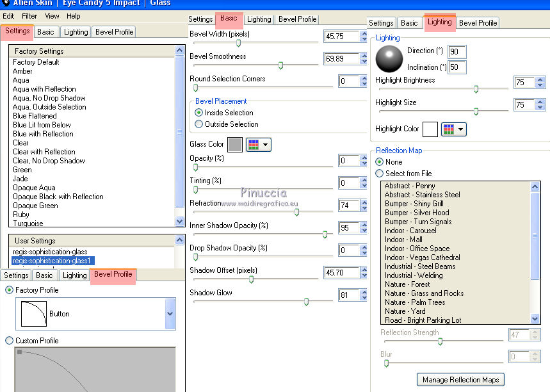Click Highlight Size stepper arrows
The height and width of the screenshot is (392, 550).
click(540, 104)
